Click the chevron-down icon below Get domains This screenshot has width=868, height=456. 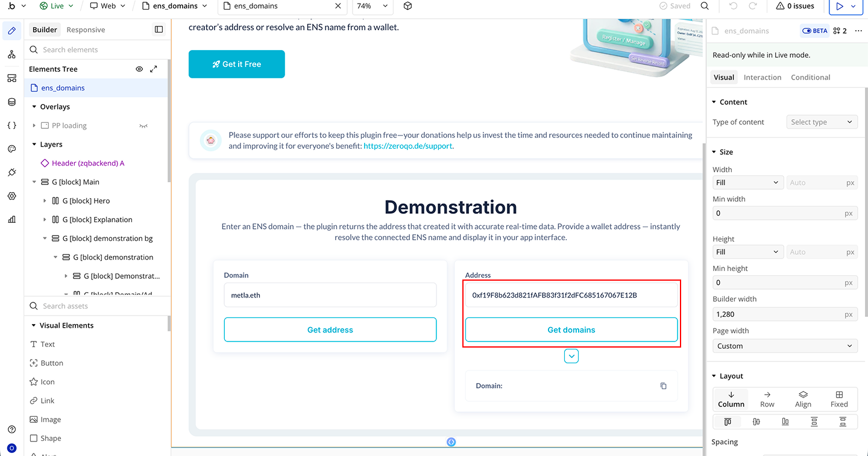(571, 357)
